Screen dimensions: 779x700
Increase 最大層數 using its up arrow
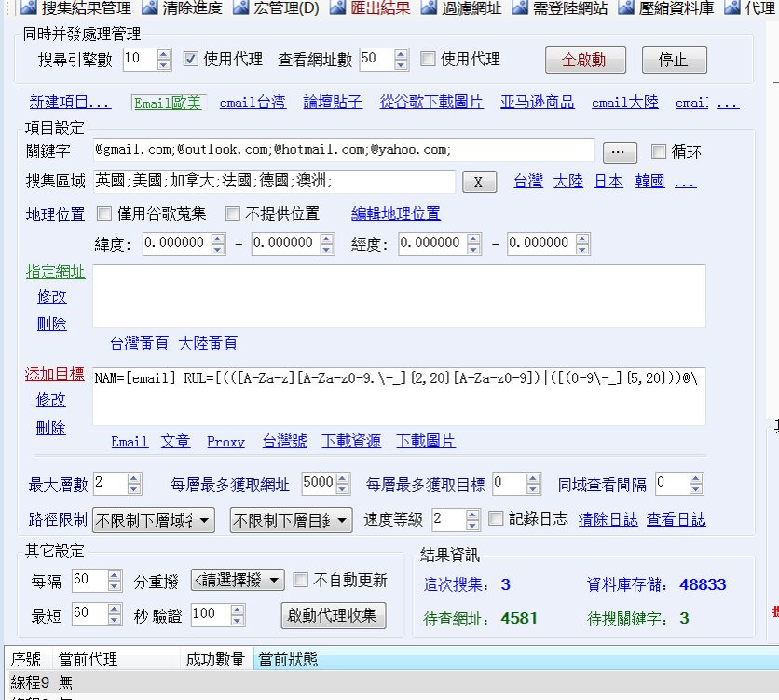(x=134, y=479)
